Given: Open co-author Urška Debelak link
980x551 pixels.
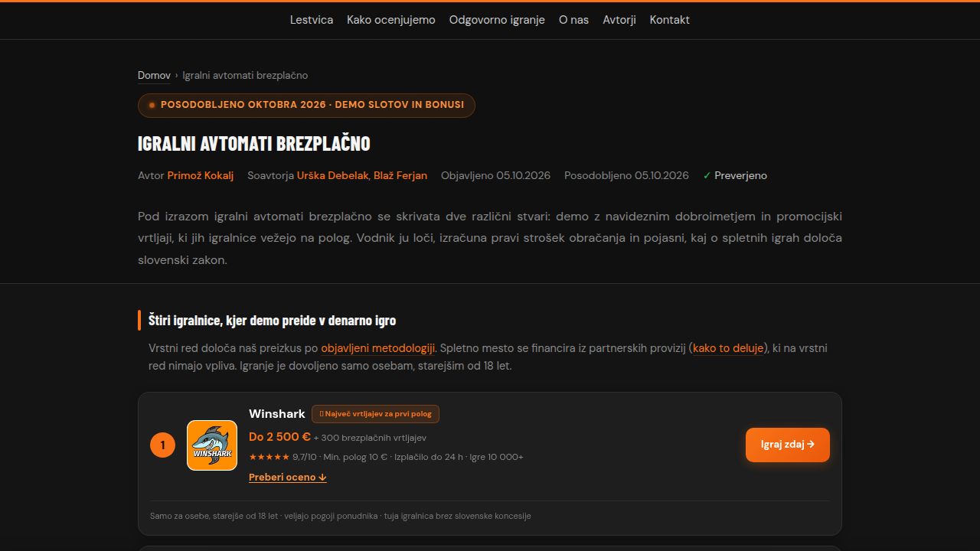Looking at the screenshot, I should coord(333,175).
